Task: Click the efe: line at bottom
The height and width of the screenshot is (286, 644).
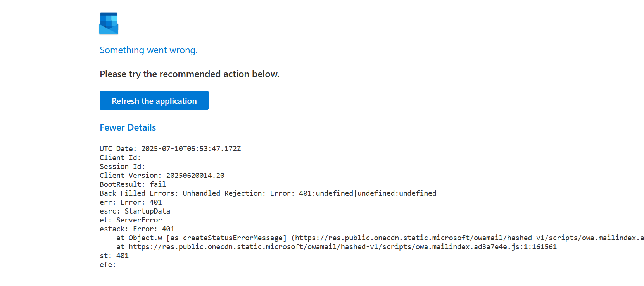Action: click(108, 265)
